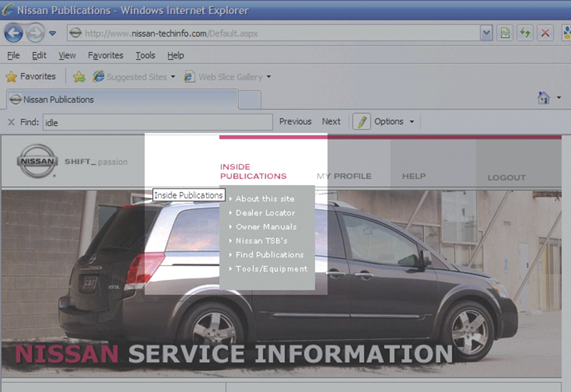The width and height of the screenshot is (571, 392).
Task: Click the Logout nav link
Action: pyautogui.click(x=507, y=177)
